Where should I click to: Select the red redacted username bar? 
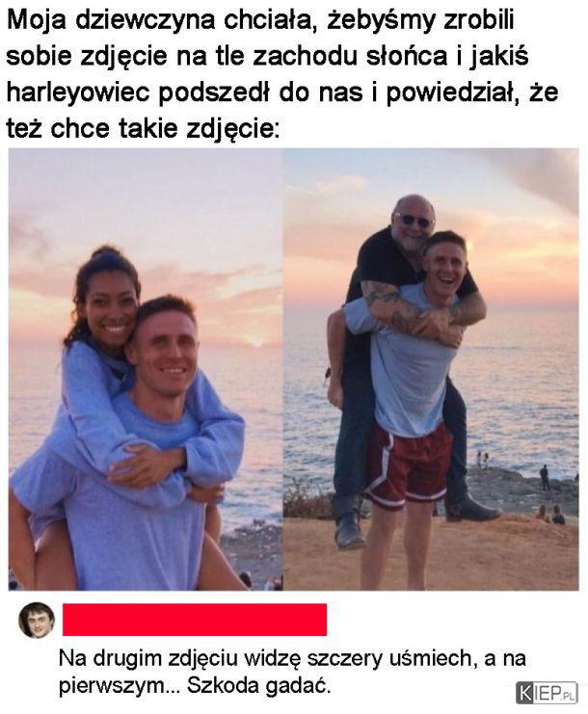pyautogui.click(x=195, y=620)
